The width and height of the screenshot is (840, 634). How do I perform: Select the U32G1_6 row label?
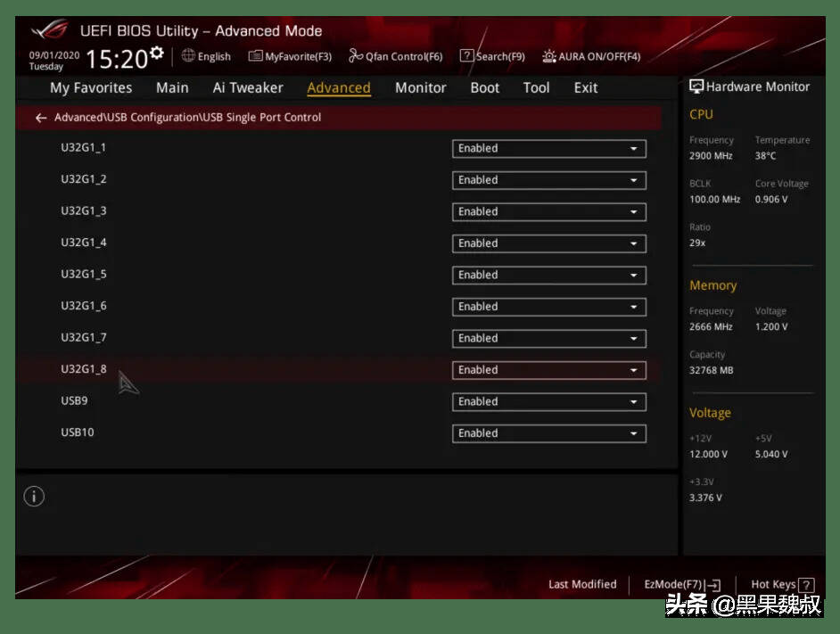(84, 306)
